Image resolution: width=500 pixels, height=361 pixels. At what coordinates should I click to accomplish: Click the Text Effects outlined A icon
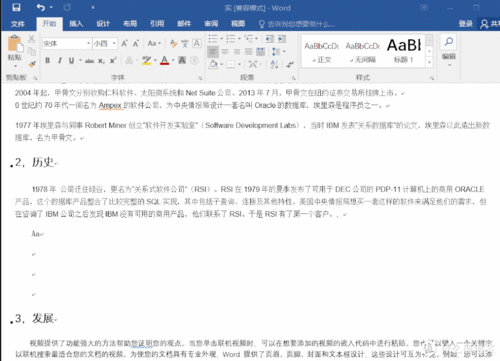[x=129, y=60]
